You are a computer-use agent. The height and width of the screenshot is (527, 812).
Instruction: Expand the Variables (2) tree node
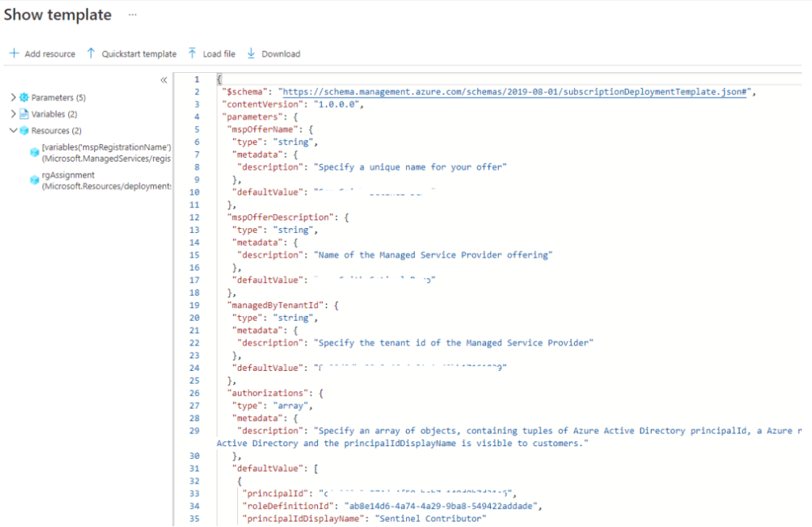tap(13, 114)
